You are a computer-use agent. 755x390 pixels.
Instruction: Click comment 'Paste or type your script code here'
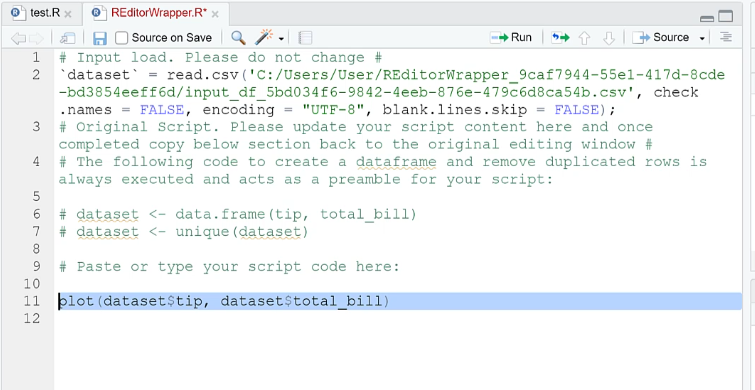click(229, 267)
